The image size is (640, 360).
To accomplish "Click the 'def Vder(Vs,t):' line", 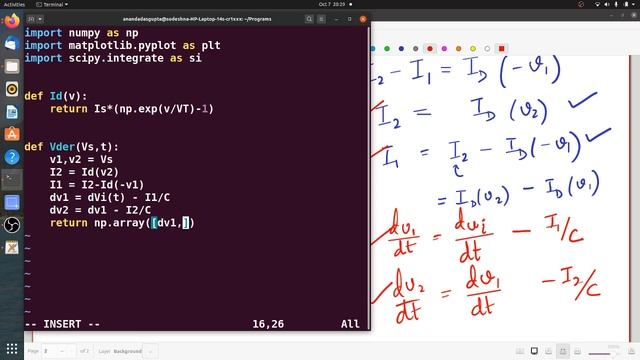I will tap(72, 147).
